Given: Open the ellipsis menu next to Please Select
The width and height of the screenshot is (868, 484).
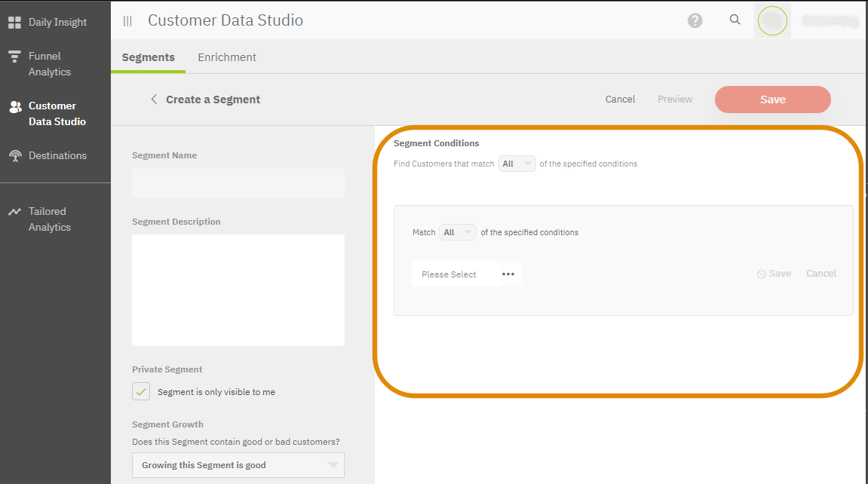Looking at the screenshot, I should pyautogui.click(x=508, y=274).
